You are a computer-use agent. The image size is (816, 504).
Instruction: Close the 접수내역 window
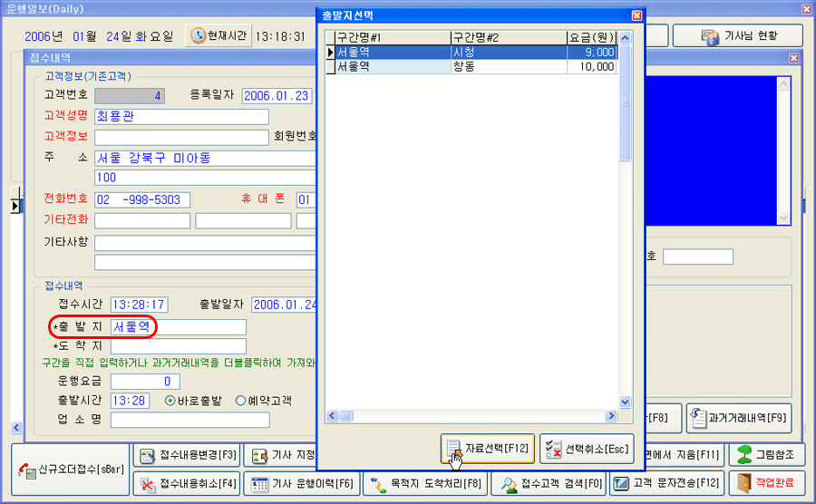pyautogui.click(x=793, y=58)
